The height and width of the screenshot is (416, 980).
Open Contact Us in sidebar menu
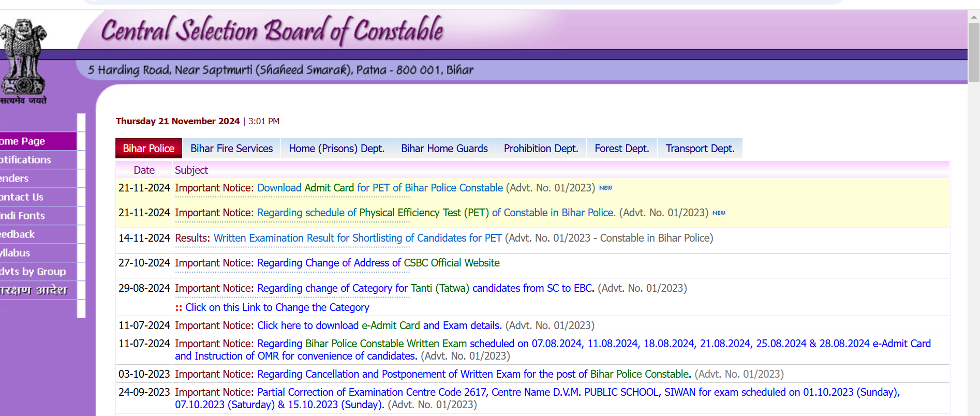point(38,197)
